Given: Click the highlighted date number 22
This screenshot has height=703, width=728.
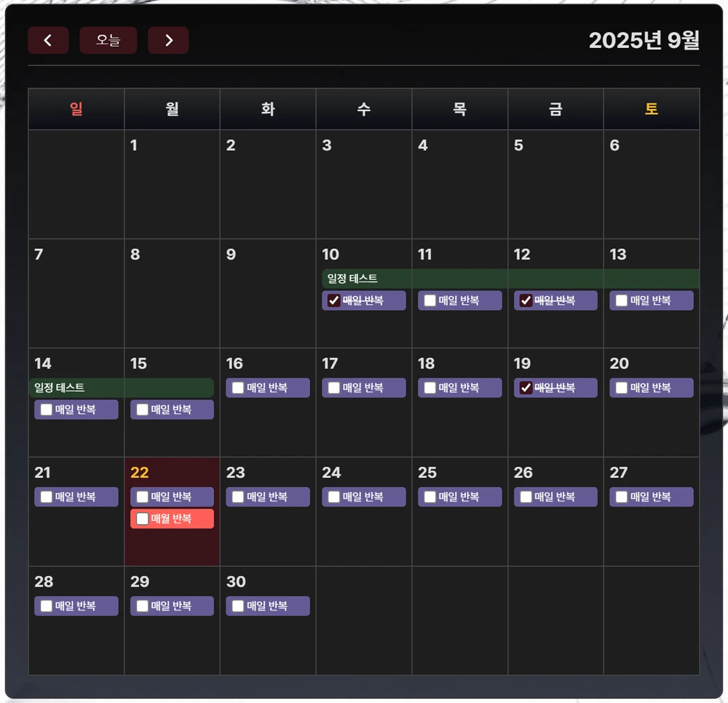Looking at the screenshot, I should [140, 473].
